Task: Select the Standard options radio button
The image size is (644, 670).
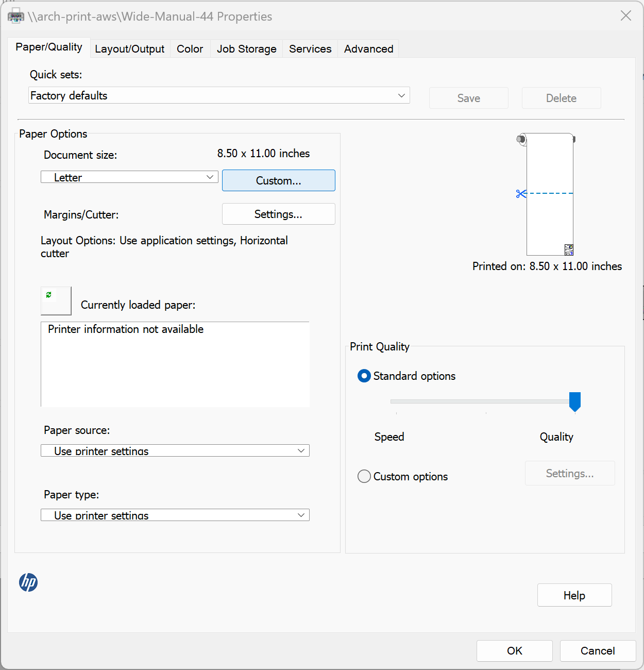Action: (x=364, y=376)
